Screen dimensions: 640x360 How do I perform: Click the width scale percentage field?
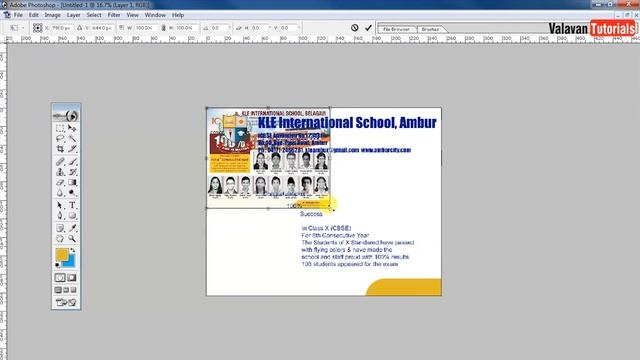pyautogui.click(x=146, y=28)
